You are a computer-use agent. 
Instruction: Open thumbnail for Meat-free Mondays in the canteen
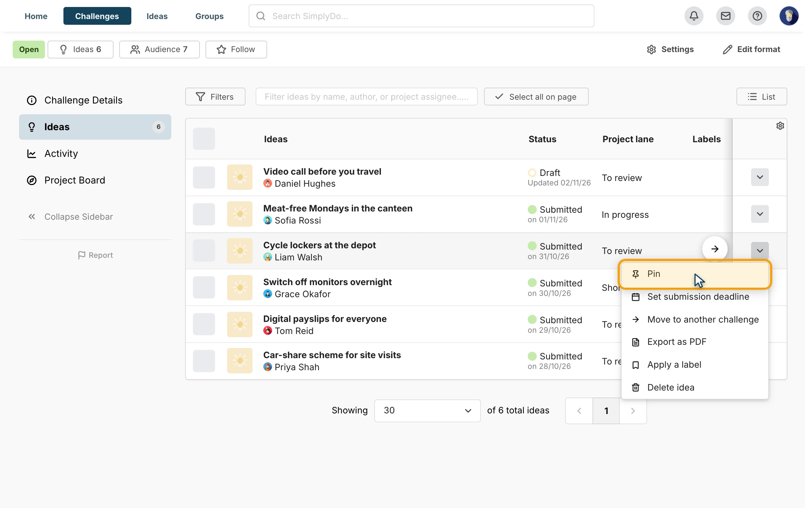click(239, 214)
